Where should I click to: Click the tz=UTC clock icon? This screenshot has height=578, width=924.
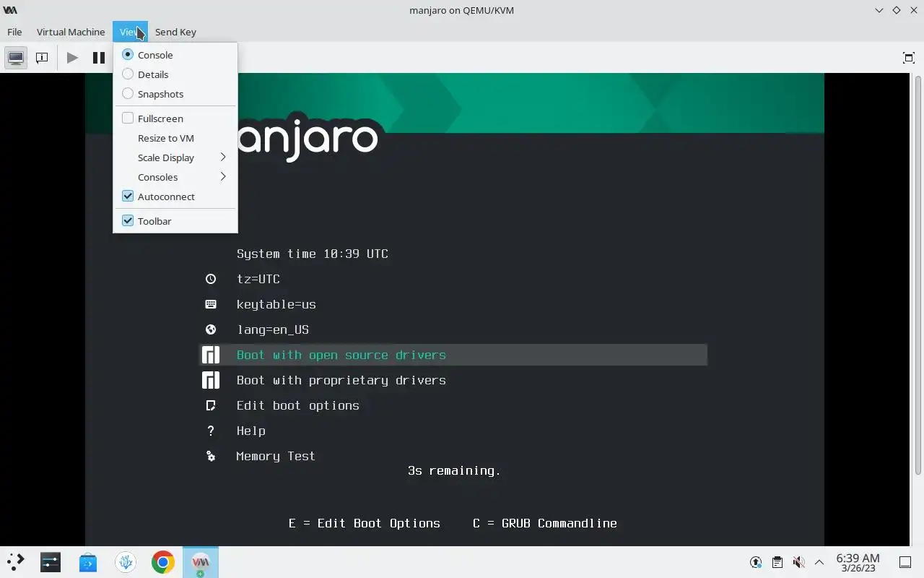pyautogui.click(x=211, y=279)
